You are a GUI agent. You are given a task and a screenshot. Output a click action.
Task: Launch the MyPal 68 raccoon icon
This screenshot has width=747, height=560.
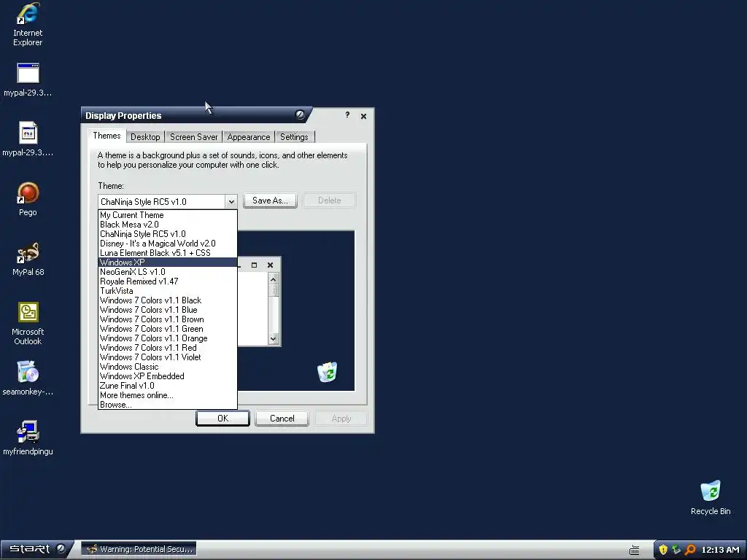pyautogui.click(x=28, y=253)
